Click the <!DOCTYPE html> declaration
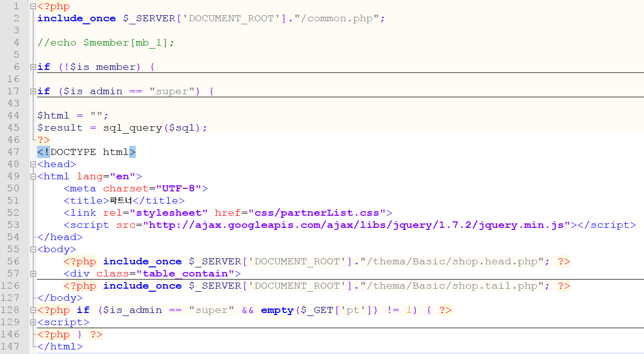The width and height of the screenshot is (644, 354). point(87,152)
